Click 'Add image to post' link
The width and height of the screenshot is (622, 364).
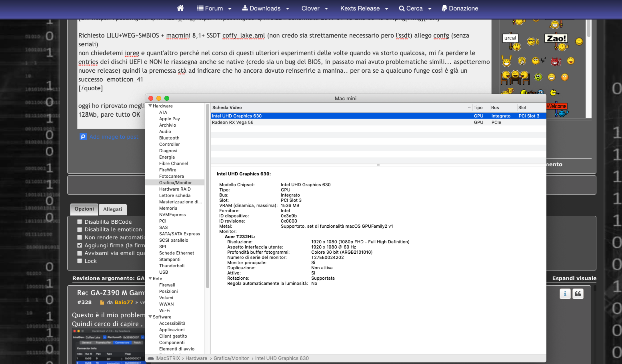[114, 137]
